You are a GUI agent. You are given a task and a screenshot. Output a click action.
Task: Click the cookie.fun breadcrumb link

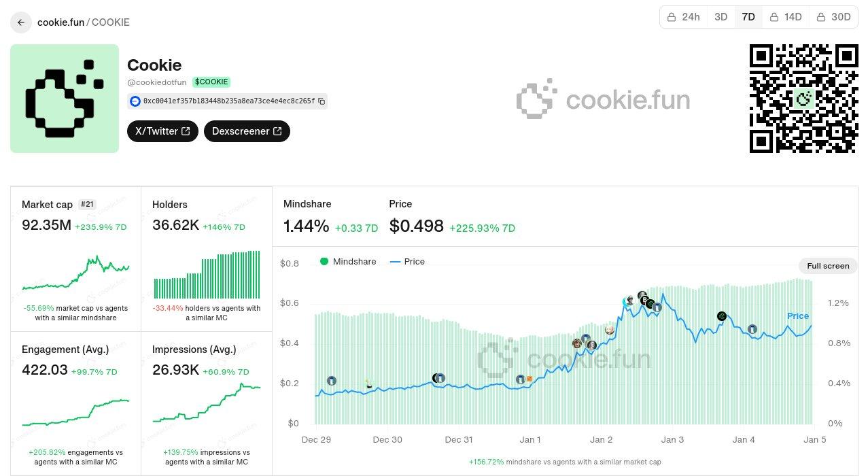pos(60,22)
